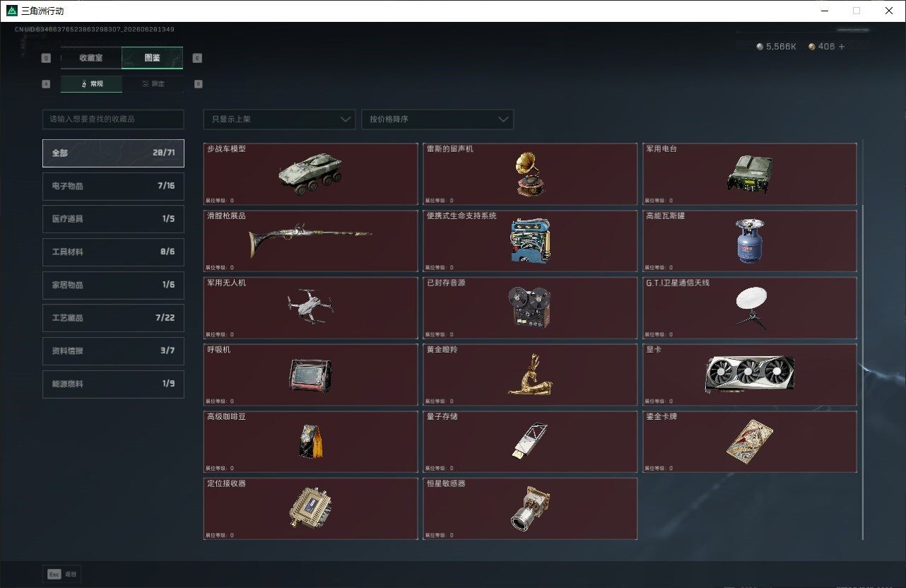Focus the collectible search input field

pos(113,119)
